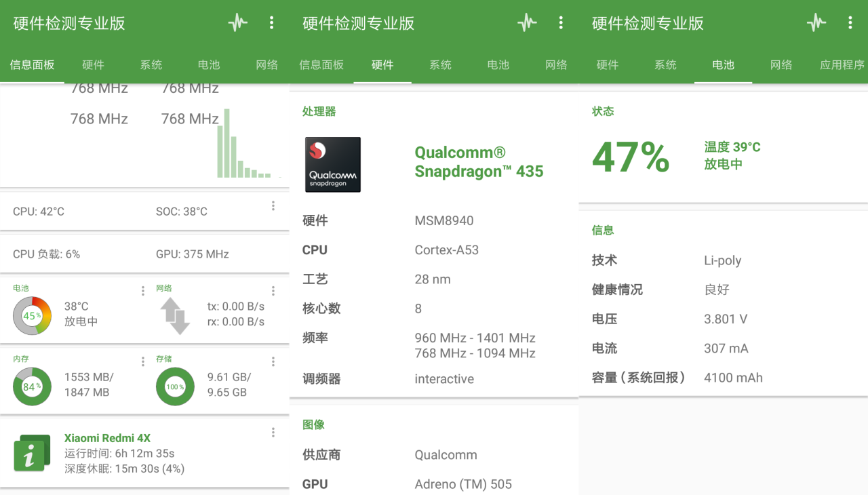Switch to 网络 tab on the dashboard screen
The width and height of the screenshot is (868, 495).
(267, 65)
